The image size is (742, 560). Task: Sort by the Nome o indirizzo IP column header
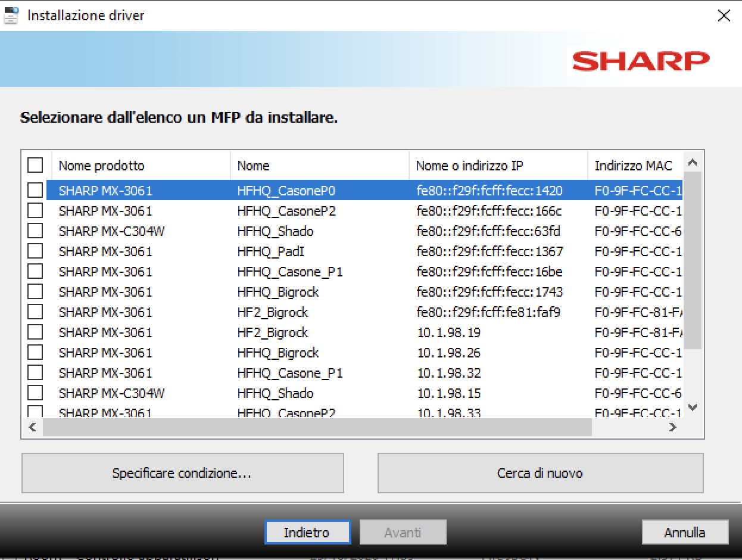click(x=498, y=166)
